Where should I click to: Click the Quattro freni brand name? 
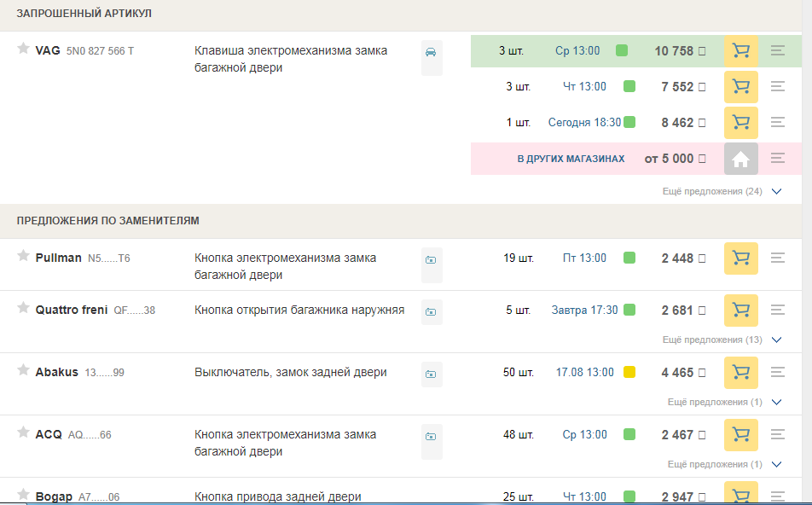pyautogui.click(x=71, y=311)
